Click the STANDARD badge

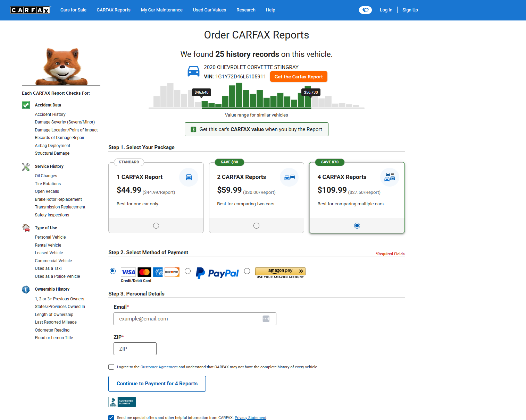[x=129, y=162]
